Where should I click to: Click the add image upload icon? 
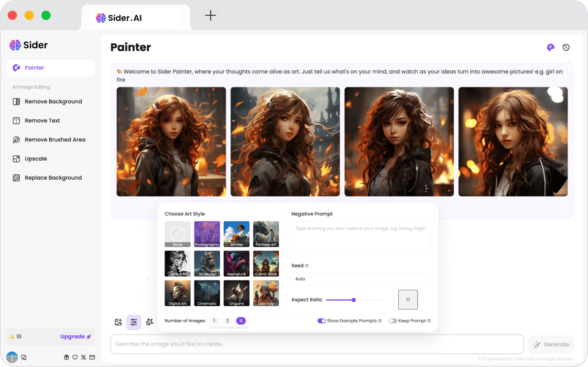(118, 322)
